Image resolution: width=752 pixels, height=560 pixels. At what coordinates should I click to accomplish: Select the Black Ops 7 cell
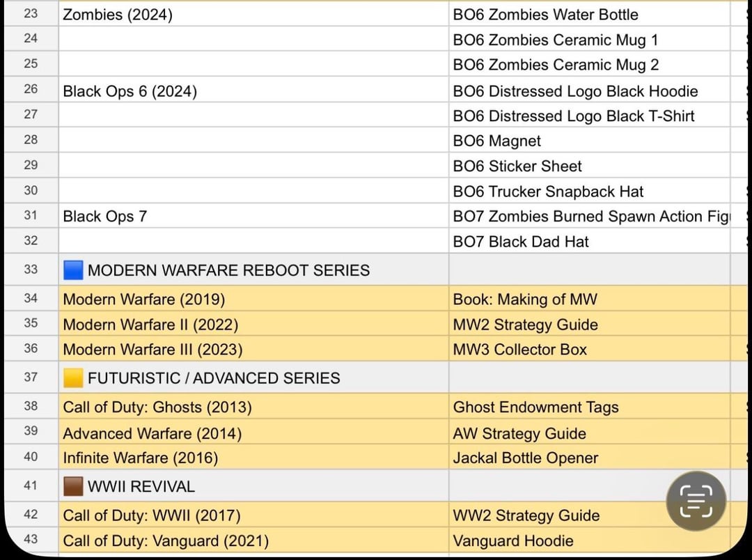253,215
